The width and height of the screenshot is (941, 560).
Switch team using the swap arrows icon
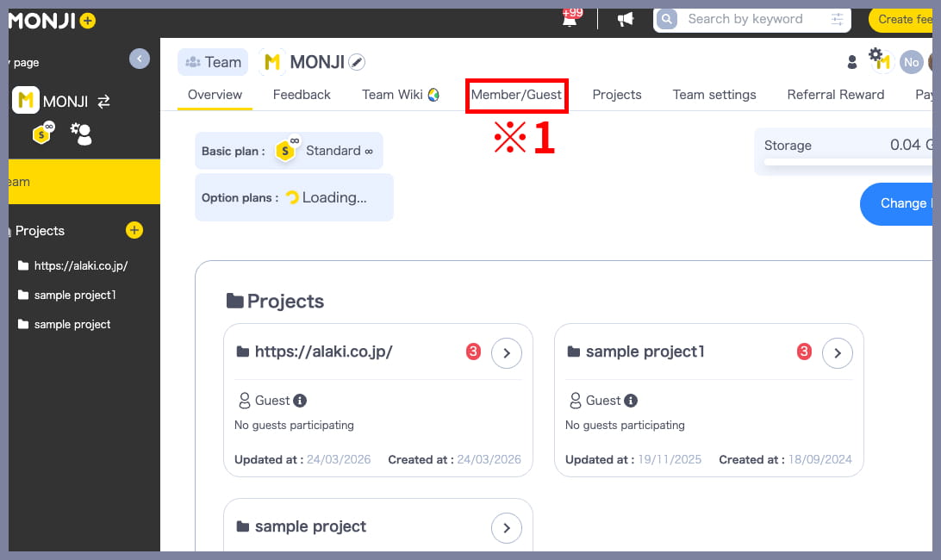103,102
